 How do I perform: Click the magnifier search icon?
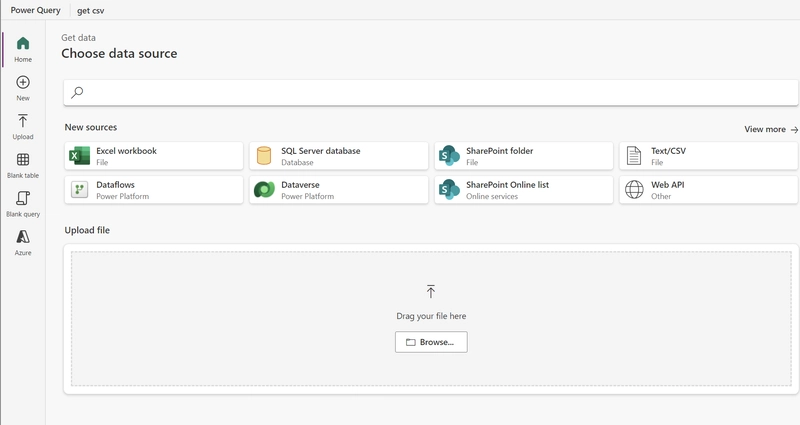click(x=77, y=92)
